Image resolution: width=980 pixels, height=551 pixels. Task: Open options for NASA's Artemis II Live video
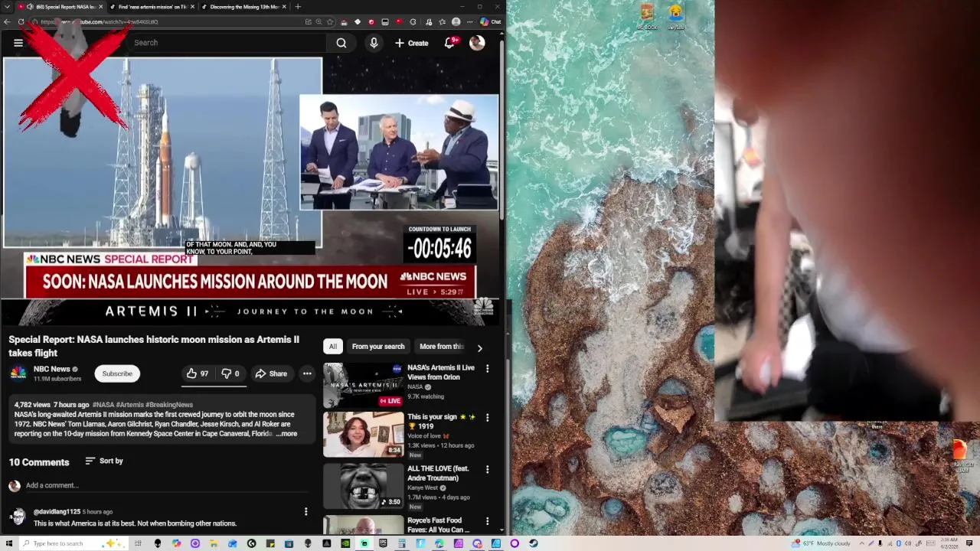tap(487, 369)
